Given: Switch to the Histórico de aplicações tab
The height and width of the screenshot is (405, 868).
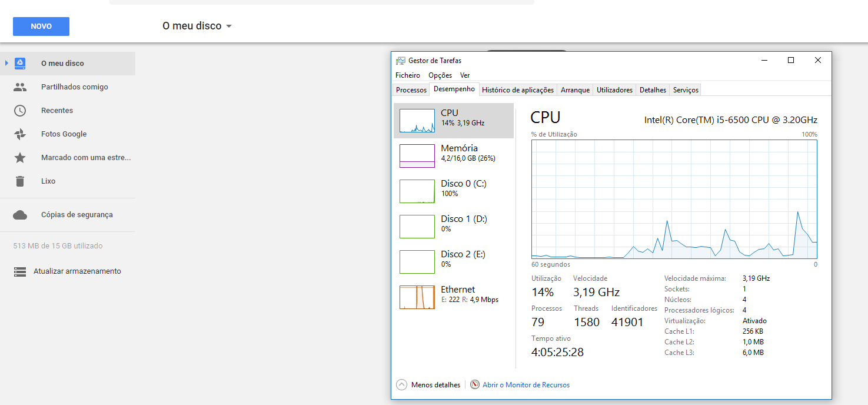Looking at the screenshot, I should pos(518,90).
